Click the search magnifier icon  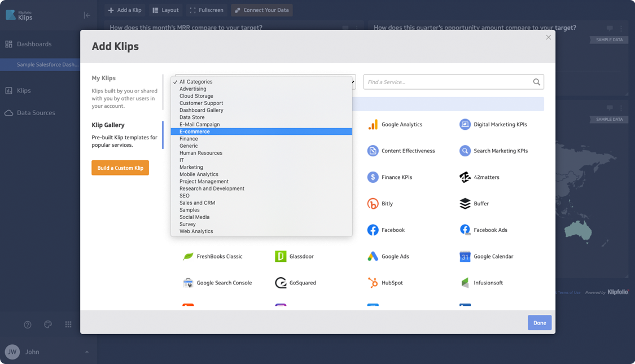pyautogui.click(x=537, y=82)
